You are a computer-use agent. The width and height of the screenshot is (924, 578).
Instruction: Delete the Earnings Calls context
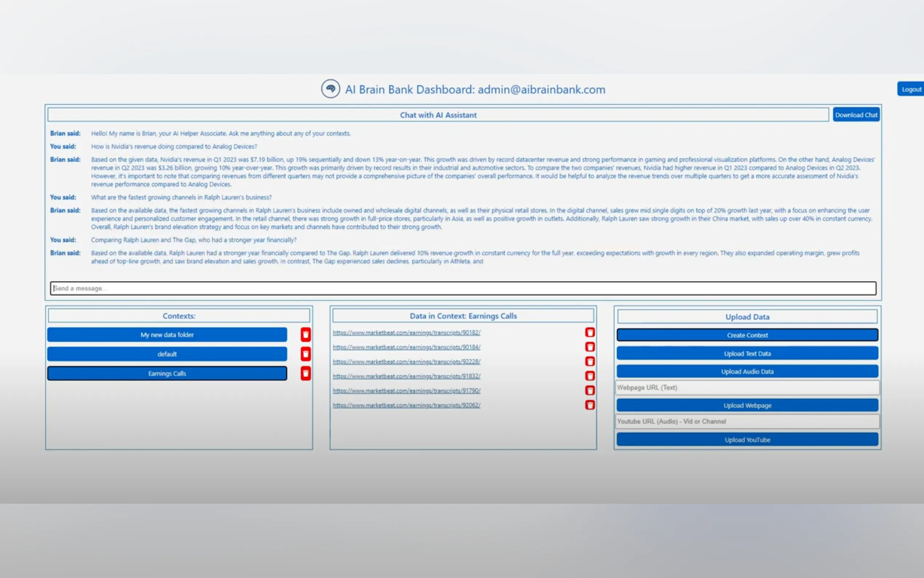point(306,373)
